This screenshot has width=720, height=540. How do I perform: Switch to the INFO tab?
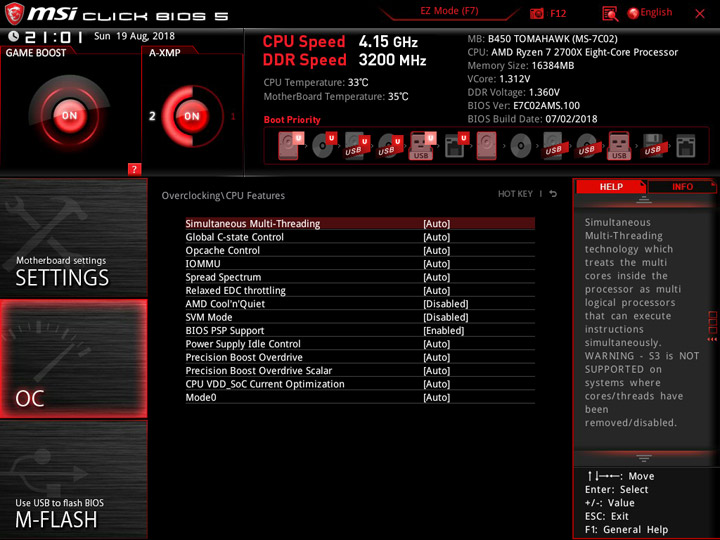[x=682, y=186]
